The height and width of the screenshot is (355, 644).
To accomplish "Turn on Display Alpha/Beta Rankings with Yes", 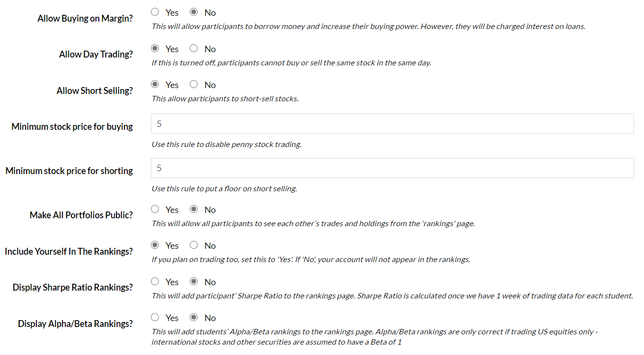I will click(155, 318).
